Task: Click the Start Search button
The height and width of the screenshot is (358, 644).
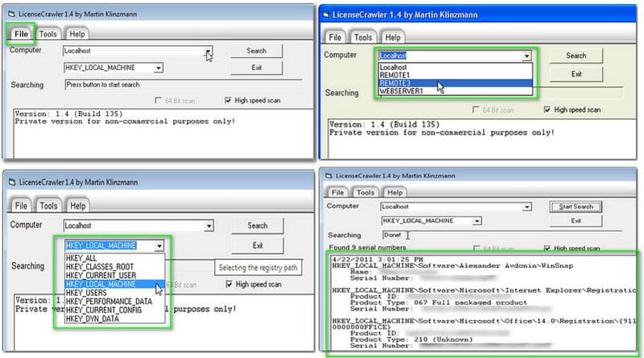Action: pyautogui.click(x=576, y=207)
